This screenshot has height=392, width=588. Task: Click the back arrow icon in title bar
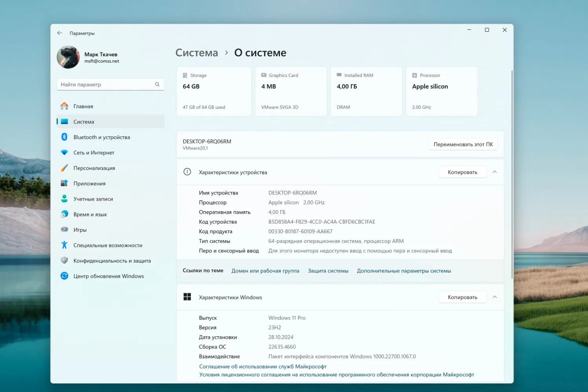point(60,33)
